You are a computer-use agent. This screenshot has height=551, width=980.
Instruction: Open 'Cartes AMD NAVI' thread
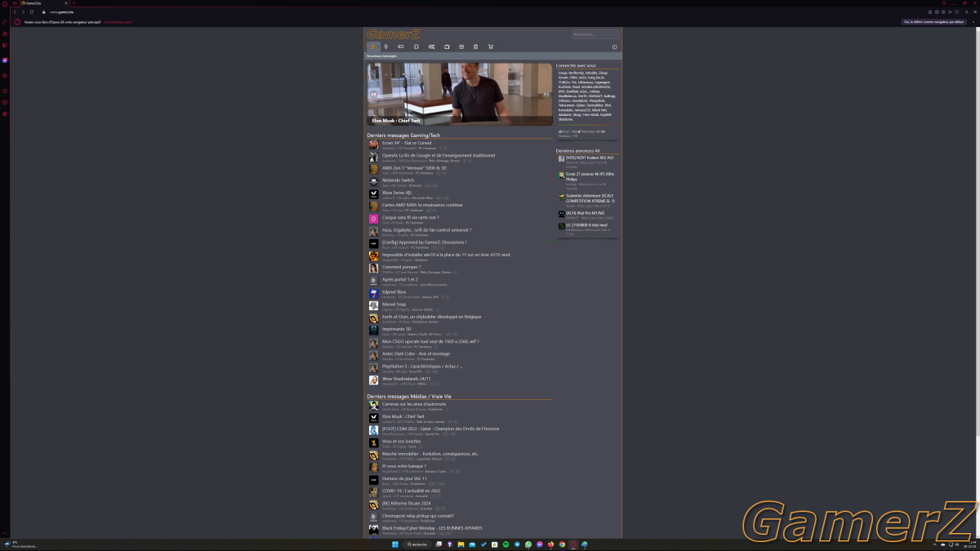pyautogui.click(x=422, y=205)
